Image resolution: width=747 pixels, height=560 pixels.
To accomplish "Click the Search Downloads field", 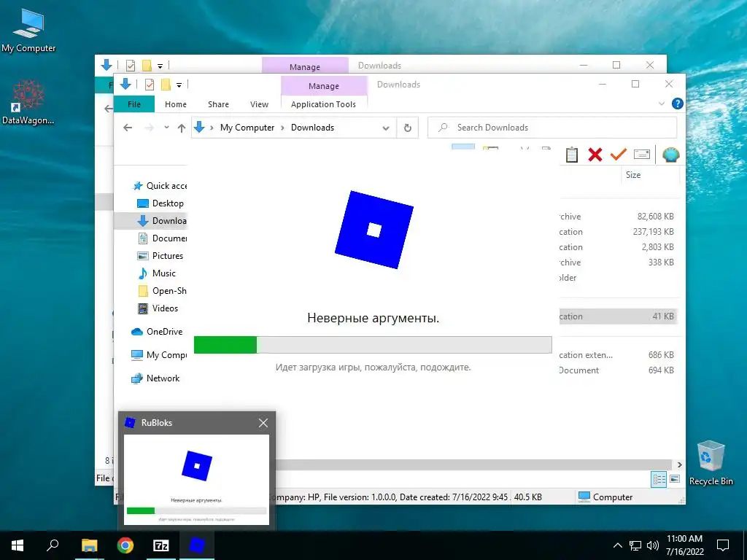I will 553,128.
